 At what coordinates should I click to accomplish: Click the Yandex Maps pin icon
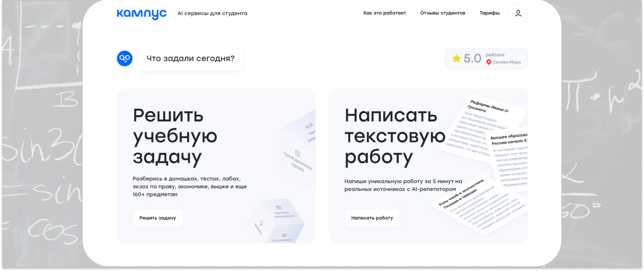point(488,62)
